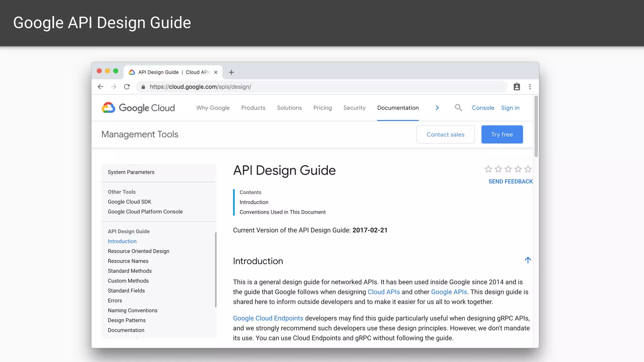Open Resource Oriented Design in sidebar
This screenshot has width=644, height=362.
point(138,251)
